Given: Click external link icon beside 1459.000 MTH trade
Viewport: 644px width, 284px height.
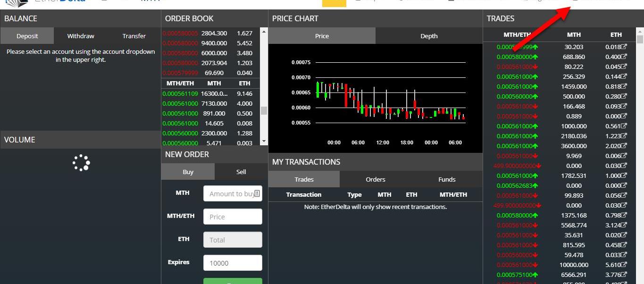Looking at the screenshot, I should click(x=623, y=87).
